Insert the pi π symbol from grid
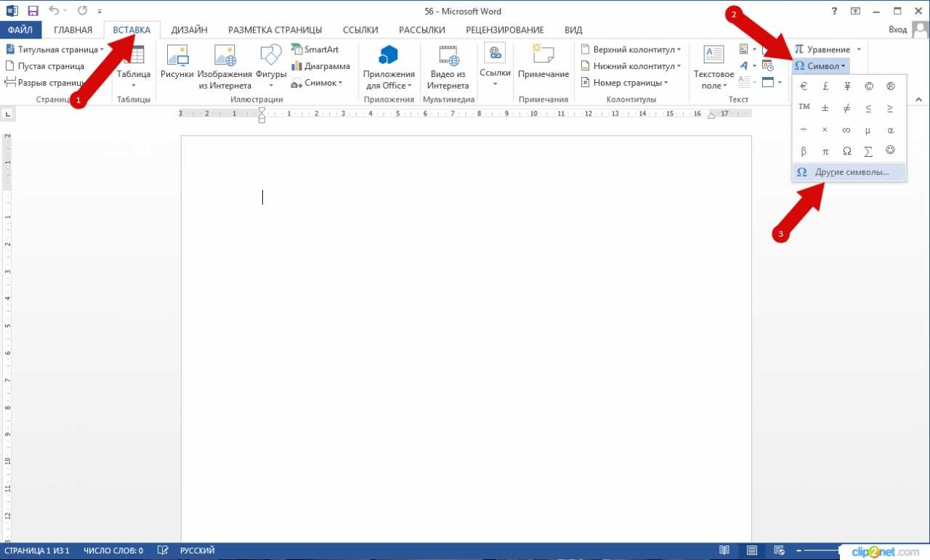Image resolution: width=930 pixels, height=560 pixels. [x=825, y=152]
